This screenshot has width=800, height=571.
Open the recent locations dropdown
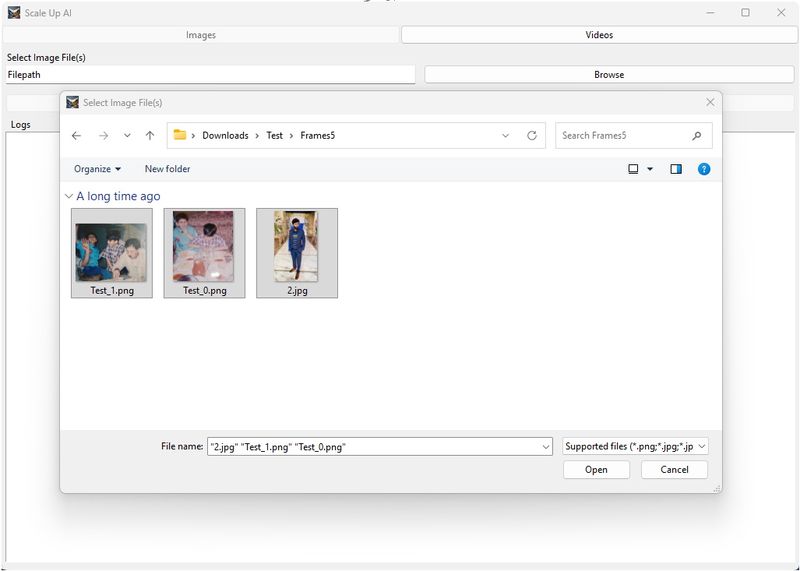click(127, 136)
